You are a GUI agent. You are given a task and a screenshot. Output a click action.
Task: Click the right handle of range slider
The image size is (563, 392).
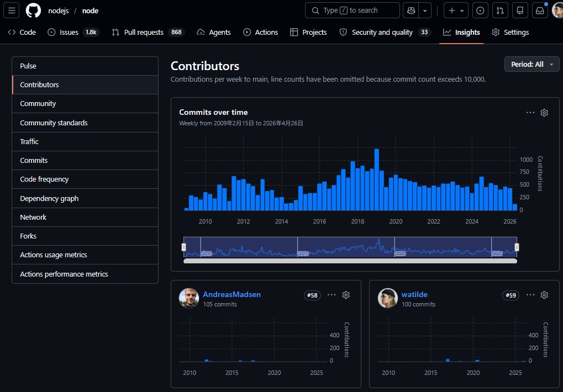click(x=517, y=247)
